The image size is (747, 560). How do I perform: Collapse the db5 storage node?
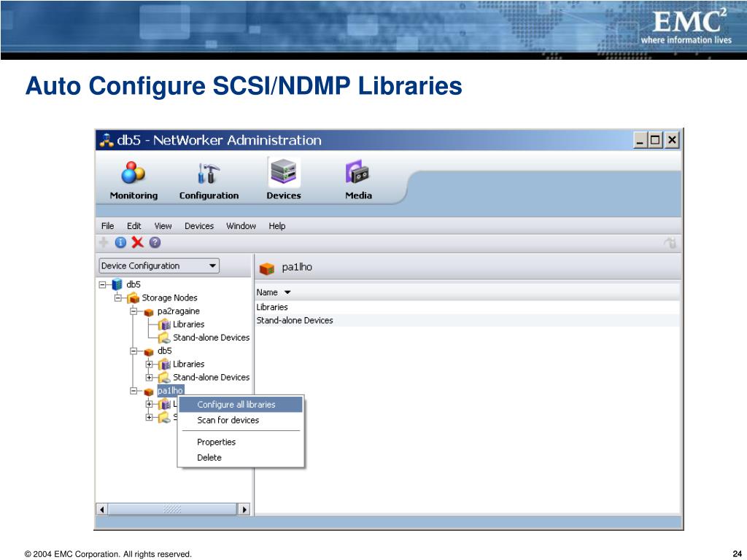point(134,351)
